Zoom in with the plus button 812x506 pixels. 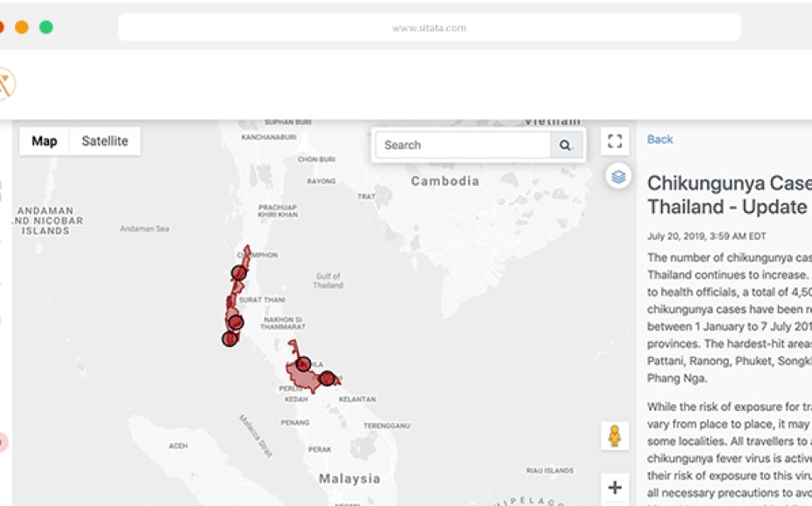[615, 488]
